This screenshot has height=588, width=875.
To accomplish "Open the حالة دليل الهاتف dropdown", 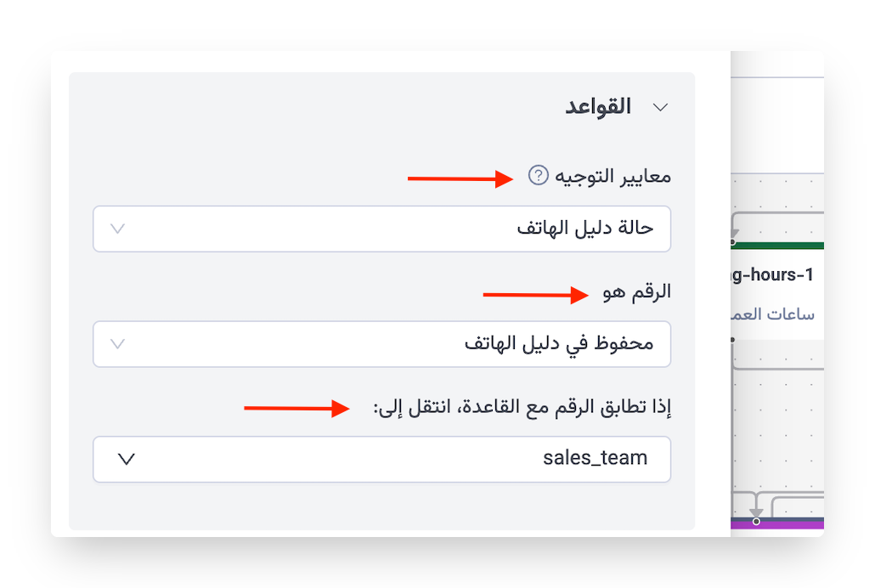I will pyautogui.click(x=381, y=229).
